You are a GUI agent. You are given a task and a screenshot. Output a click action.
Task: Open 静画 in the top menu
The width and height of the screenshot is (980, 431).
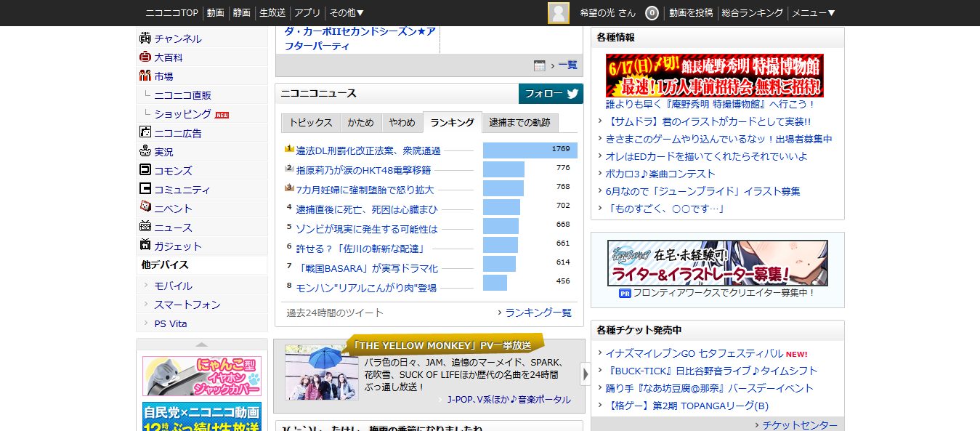click(x=242, y=13)
